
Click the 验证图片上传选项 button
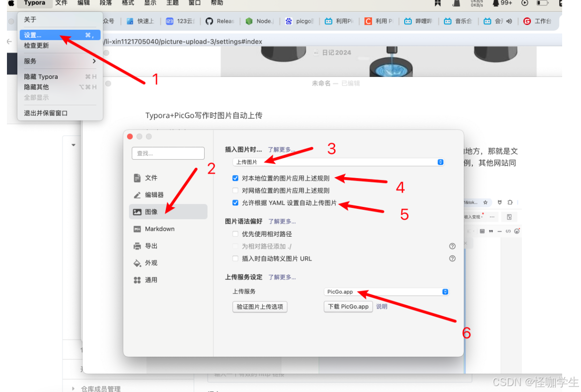click(260, 307)
